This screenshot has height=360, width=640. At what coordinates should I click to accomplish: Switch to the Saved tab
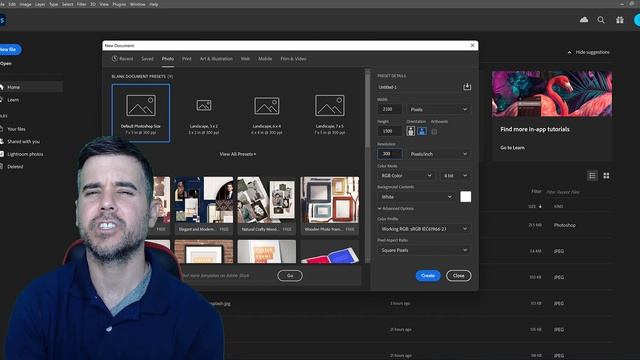147,59
